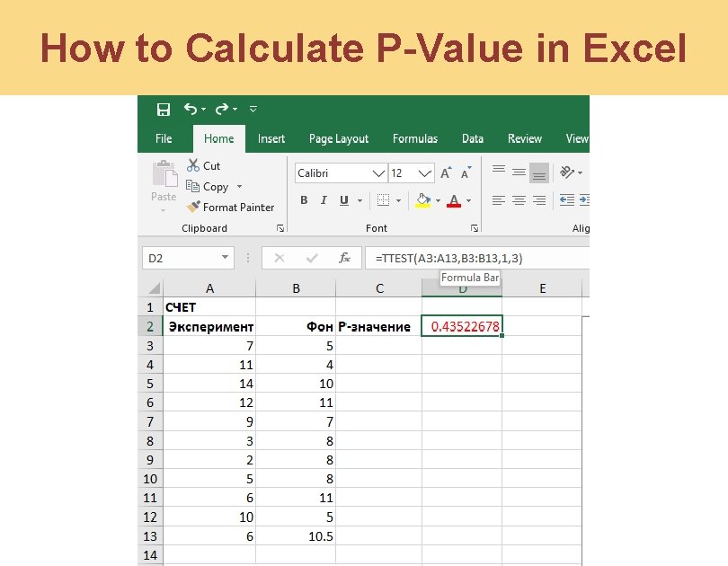Select cell D2 showing the P-value

pyautogui.click(x=461, y=325)
